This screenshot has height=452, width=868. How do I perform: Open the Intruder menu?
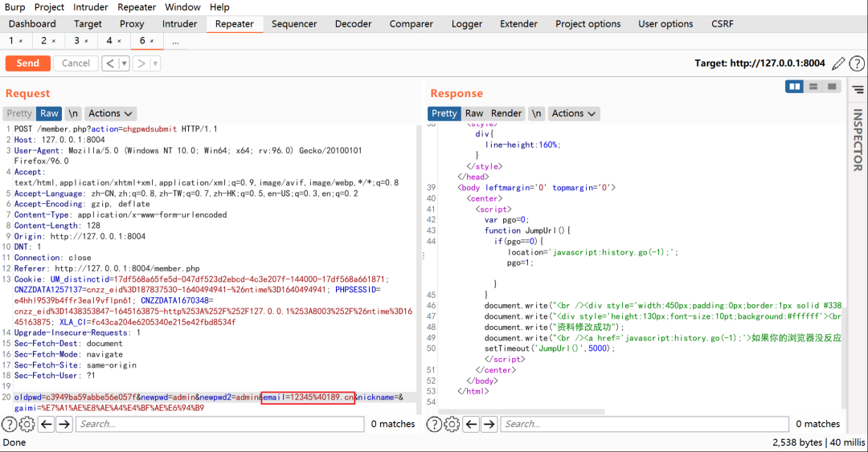click(x=91, y=7)
